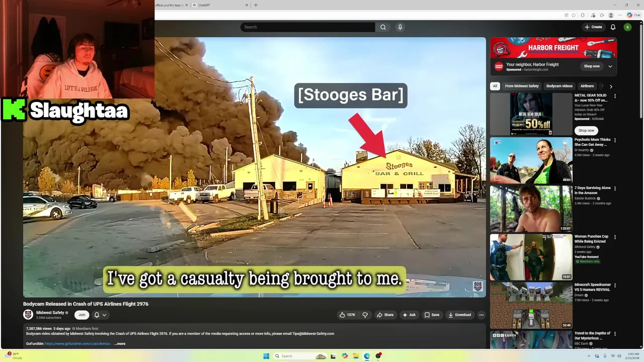
Task: Close the ChatGPT browser tab
Action: [x=247, y=5]
